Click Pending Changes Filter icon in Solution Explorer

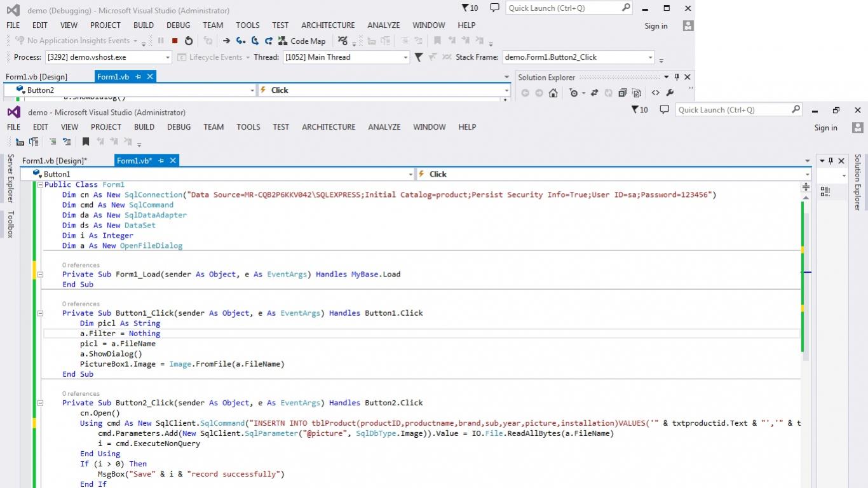click(x=574, y=93)
